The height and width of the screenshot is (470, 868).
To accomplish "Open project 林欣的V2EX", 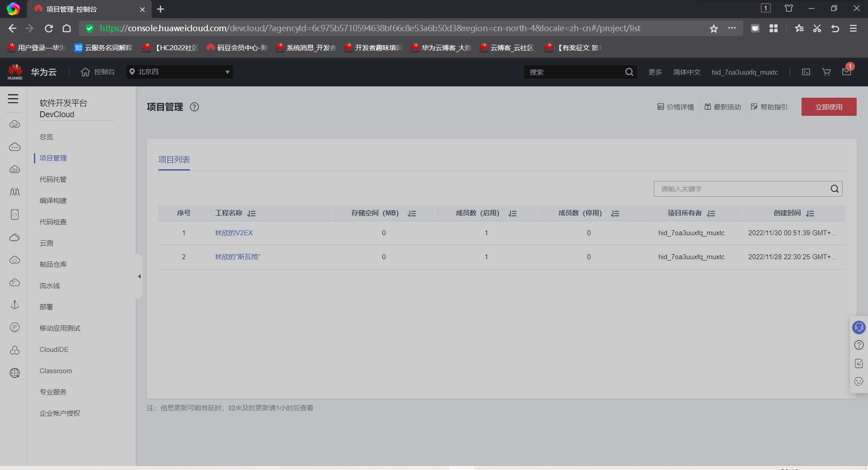I will (x=234, y=233).
